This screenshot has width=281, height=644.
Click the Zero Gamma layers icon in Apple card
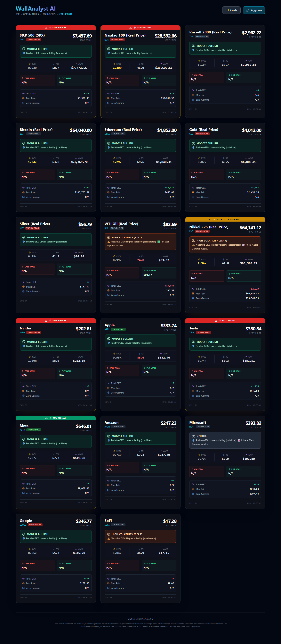108,393
